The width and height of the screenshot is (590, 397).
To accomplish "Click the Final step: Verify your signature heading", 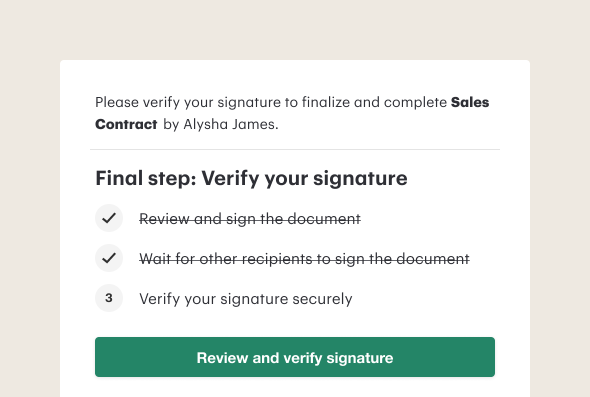I will [x=251, y=178].
